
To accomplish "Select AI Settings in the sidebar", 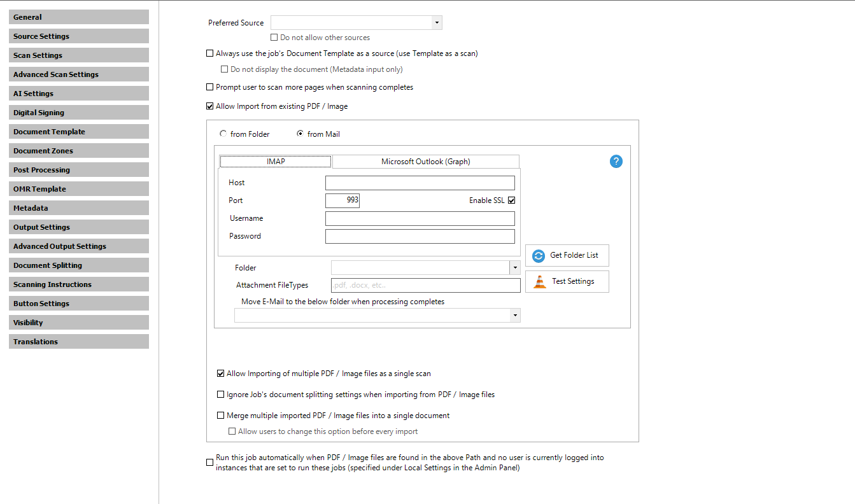I will [x=79, y=94].
